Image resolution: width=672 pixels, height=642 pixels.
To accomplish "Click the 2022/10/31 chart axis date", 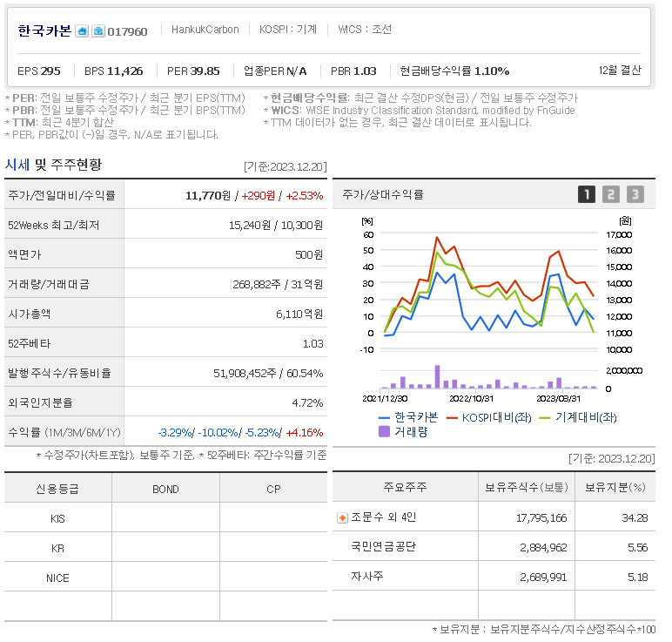I will tap(471, 399).
